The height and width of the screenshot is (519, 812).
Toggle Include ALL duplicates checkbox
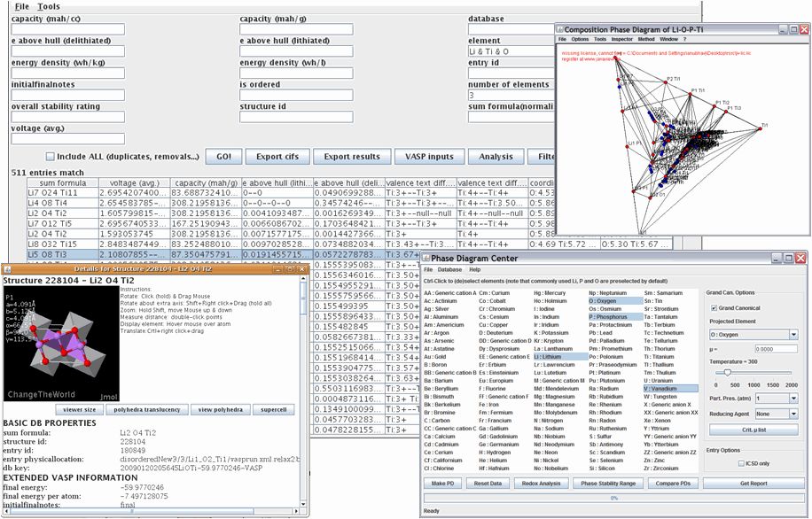[x=51, y=156]
